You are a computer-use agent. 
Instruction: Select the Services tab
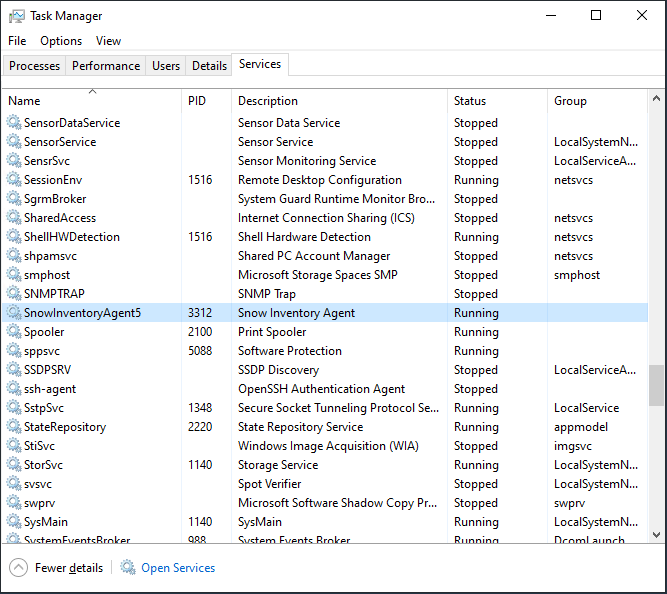click(x=260, y=64)
